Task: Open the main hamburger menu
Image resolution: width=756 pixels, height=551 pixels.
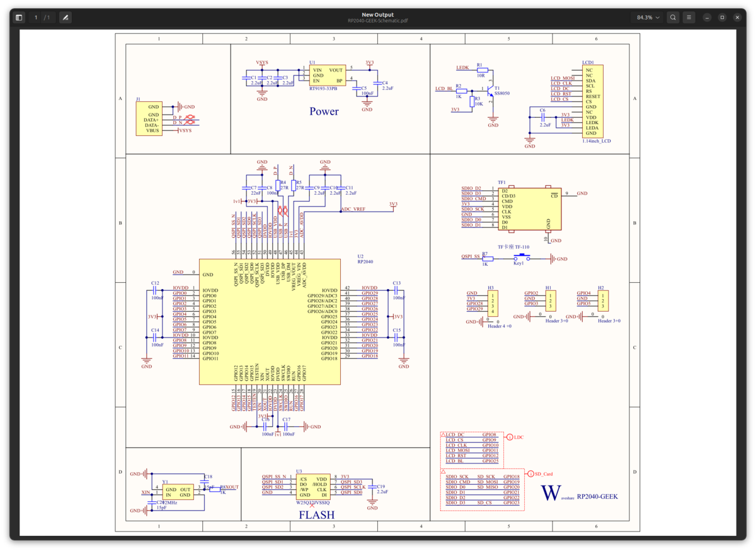Action: 689,17
